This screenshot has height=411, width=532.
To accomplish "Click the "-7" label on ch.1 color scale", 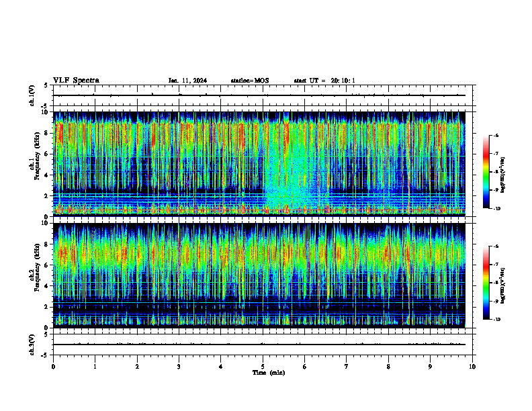I will coord(496,154).
